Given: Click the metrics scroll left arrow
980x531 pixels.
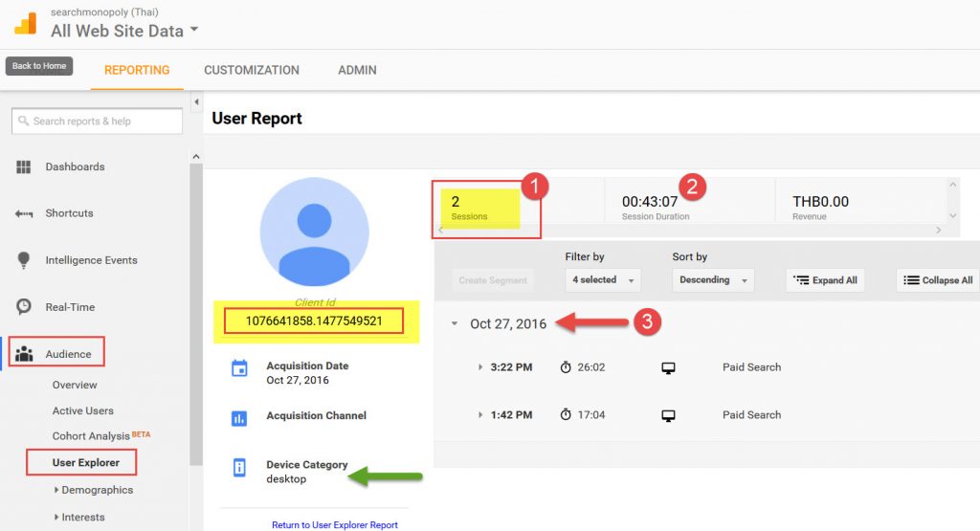Looking at the screenshot, I should 440,231.
